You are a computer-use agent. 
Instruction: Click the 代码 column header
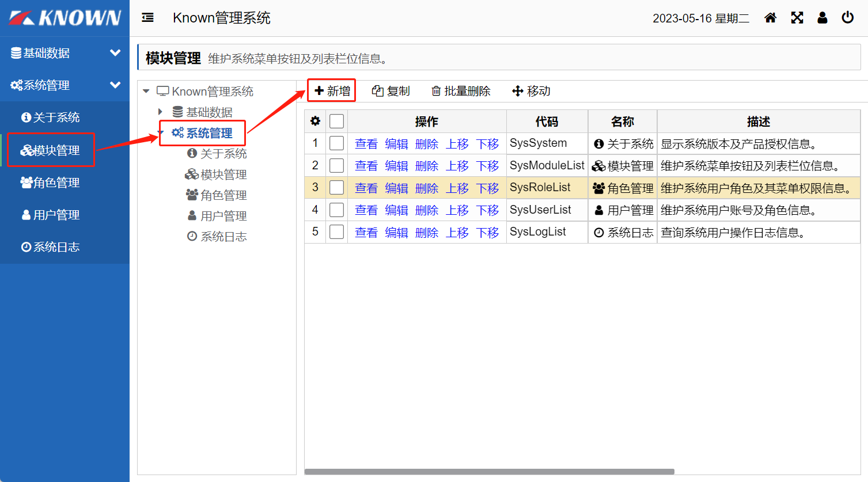[547, 122]
